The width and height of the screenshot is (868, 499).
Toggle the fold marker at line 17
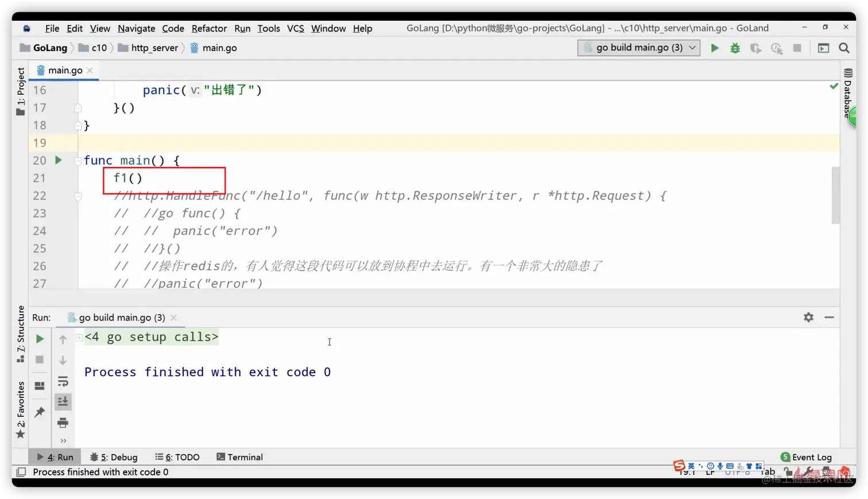[x=77, y=108]
